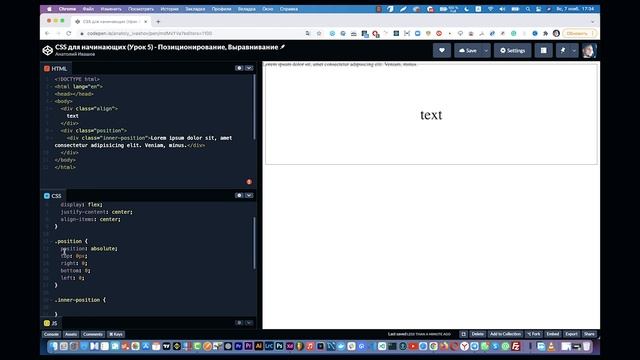Like the pen with heart button
640x360 pixels.
[x=442, y=50]
